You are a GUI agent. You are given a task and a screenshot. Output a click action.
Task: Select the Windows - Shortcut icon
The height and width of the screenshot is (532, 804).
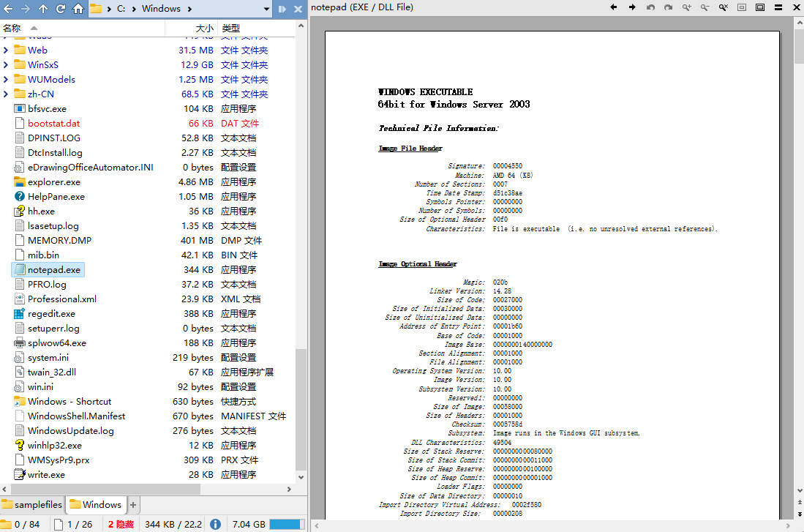20,402
